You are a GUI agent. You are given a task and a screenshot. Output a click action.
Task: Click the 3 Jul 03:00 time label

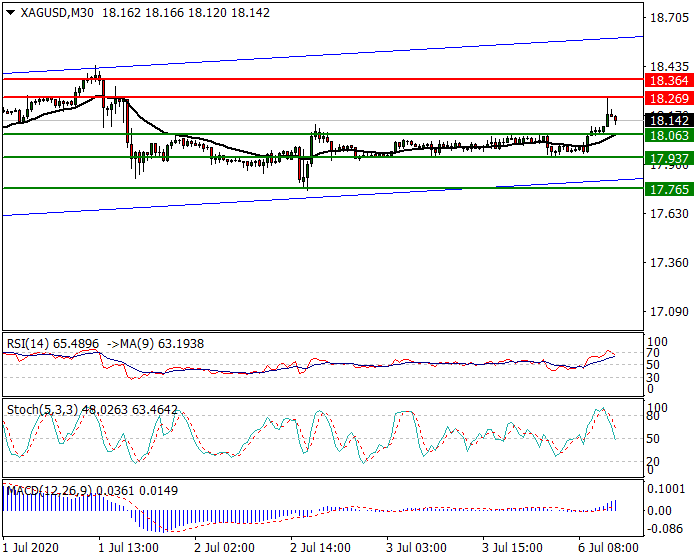click(417, 548)
